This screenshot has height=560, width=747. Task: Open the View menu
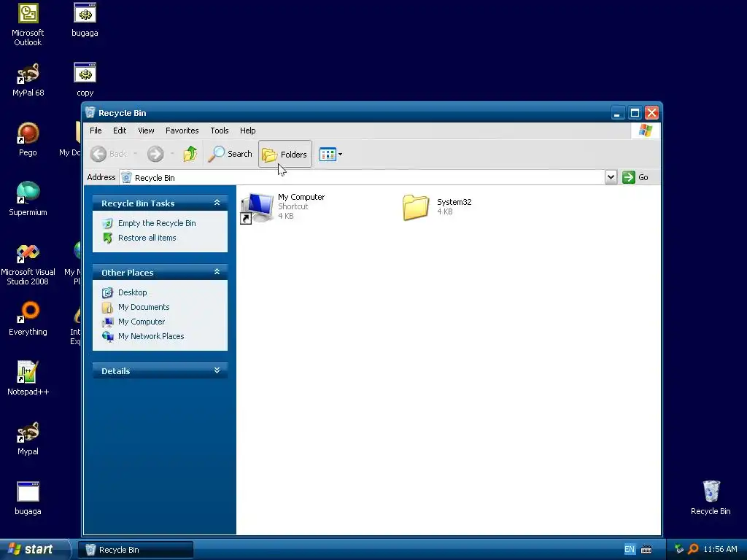pos(146,131)
